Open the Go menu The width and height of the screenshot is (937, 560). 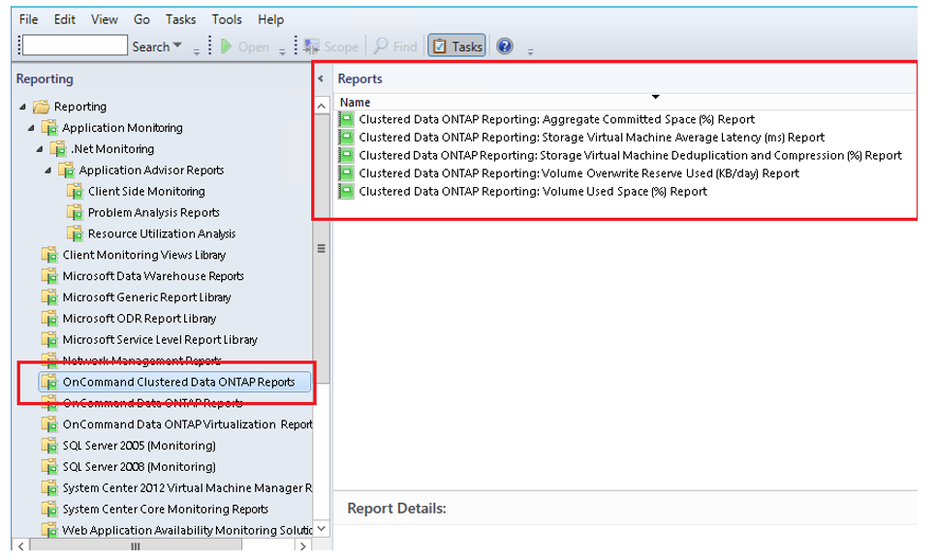pos(141,19)
